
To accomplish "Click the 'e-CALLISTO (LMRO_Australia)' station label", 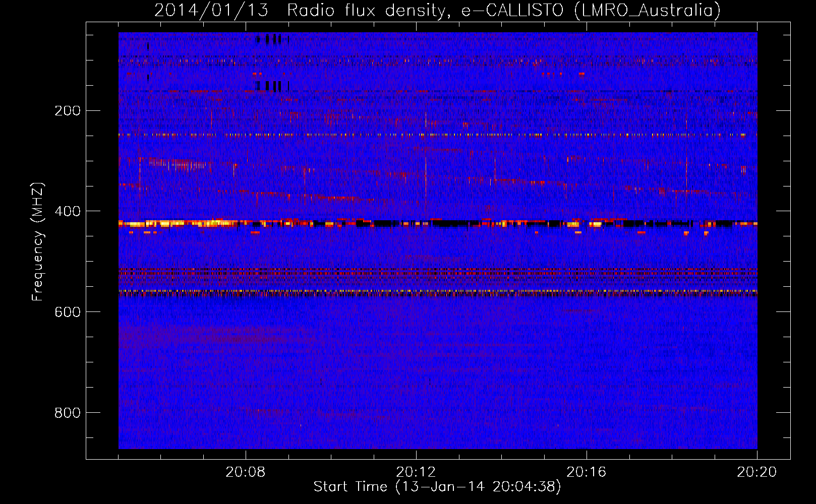I will pyautogui.click(x=591, y=11).
